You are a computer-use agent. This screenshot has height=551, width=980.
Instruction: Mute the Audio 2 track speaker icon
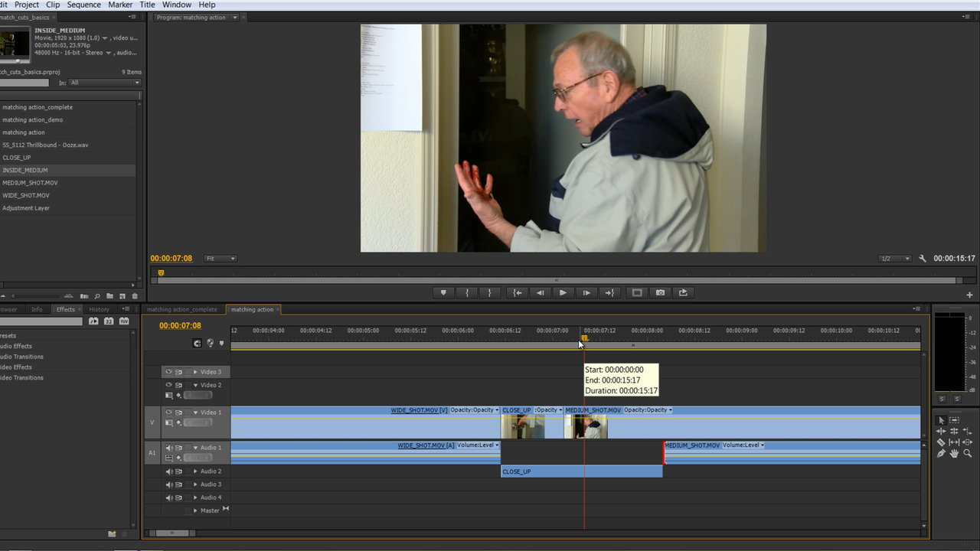coord(168,471)
